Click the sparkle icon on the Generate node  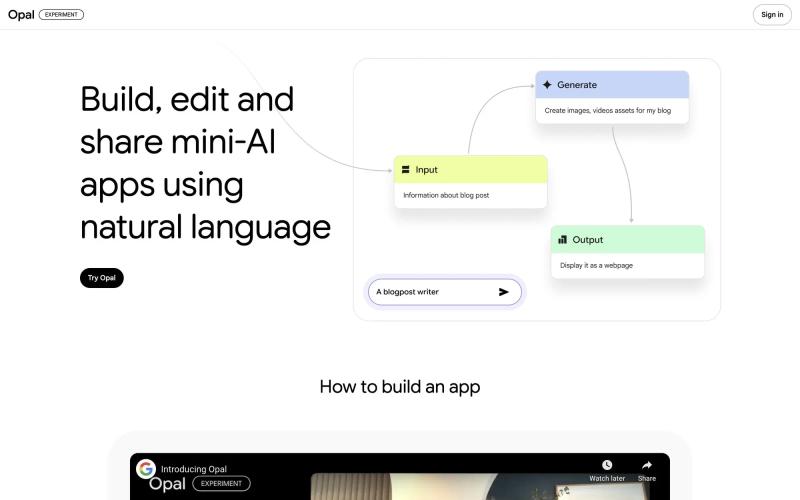[547, 85]
